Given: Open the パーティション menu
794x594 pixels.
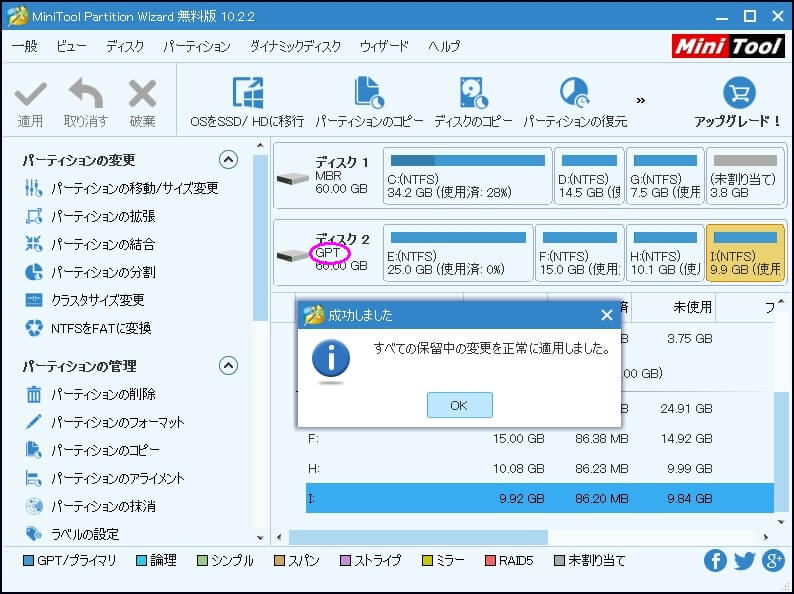Looking at the screenshot, I should coord(197,46).
